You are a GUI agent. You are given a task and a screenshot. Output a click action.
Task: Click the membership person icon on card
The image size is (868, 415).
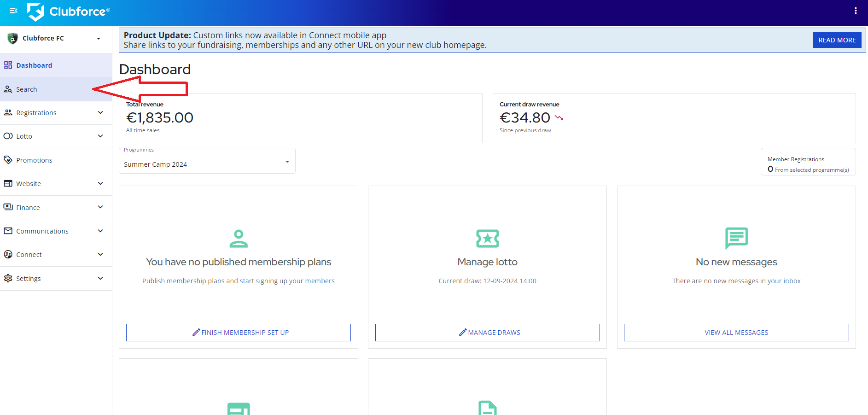pyautogui.click(x=239, y=239)
